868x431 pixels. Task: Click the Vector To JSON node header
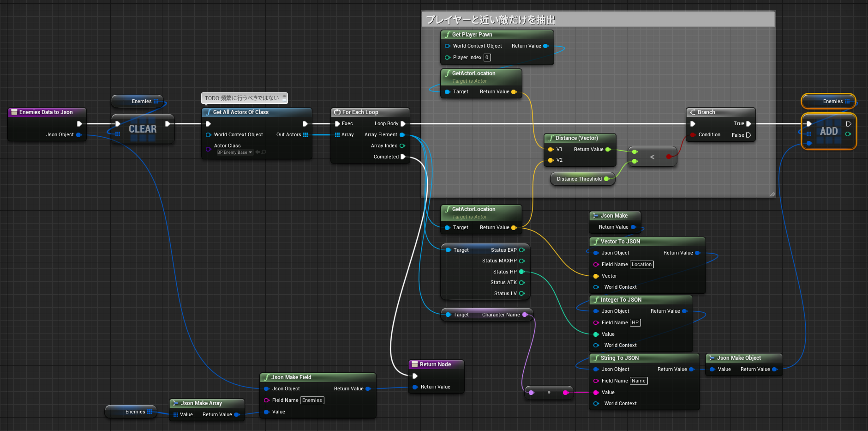pyautogui.click(x=647, y=242)
